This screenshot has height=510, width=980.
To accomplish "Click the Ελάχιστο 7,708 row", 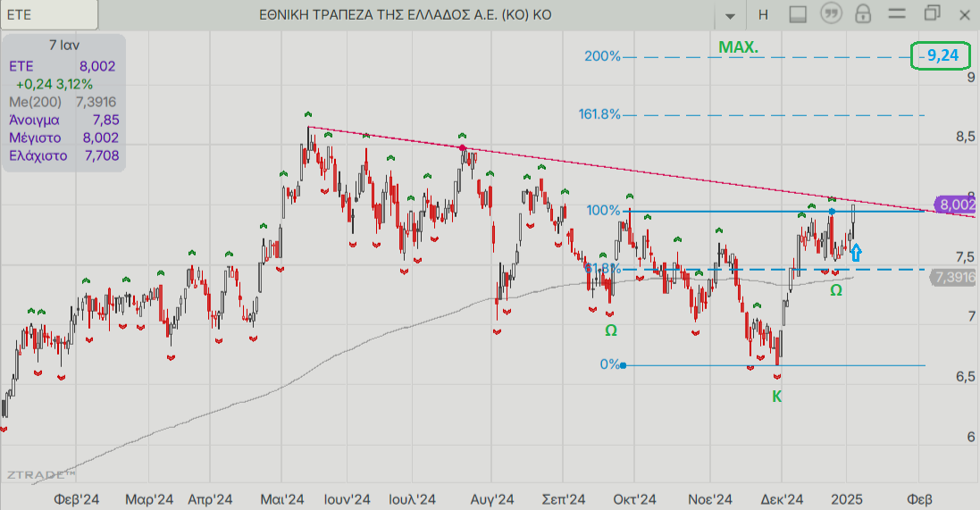I will pos(63,155).
